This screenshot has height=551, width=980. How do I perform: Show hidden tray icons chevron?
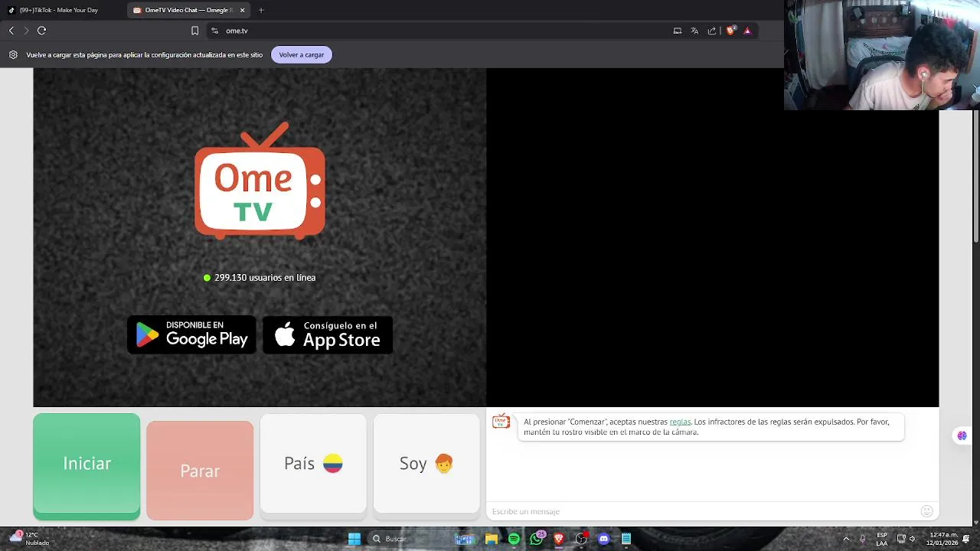click(846, 539)
